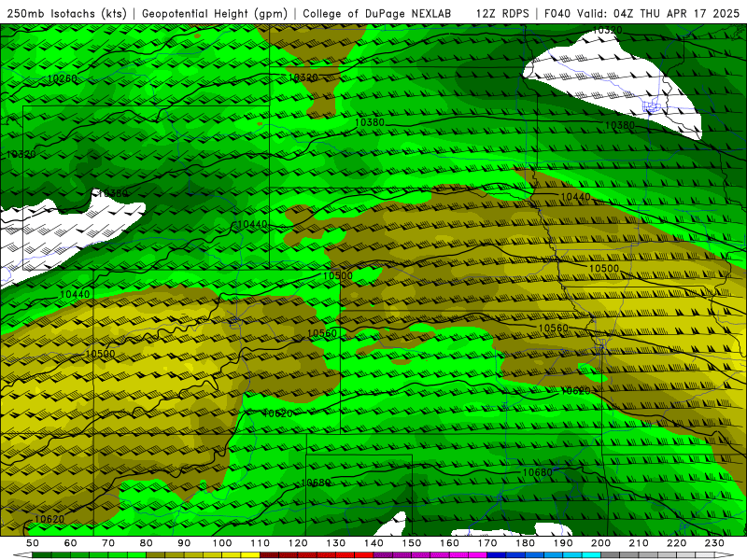Screen dimensions: 747x560
Task: Click the 160 value on the color scale
Action: click(449, 543)
